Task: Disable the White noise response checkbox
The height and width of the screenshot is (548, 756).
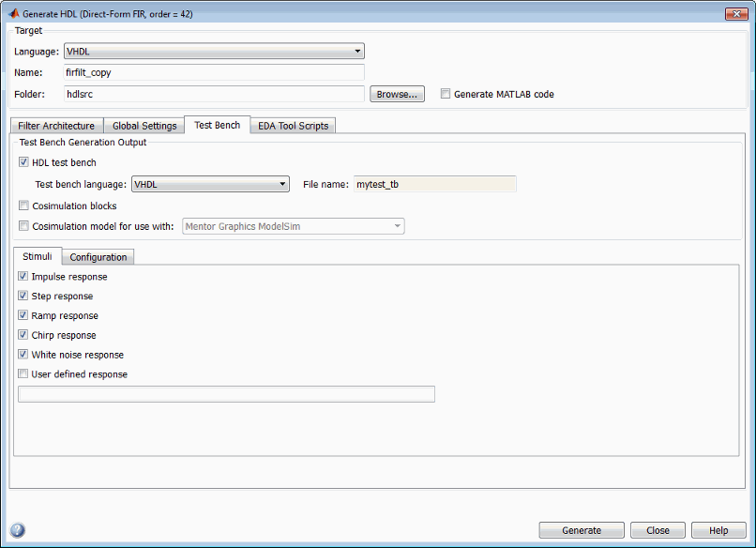Action: tap(23, 355)
